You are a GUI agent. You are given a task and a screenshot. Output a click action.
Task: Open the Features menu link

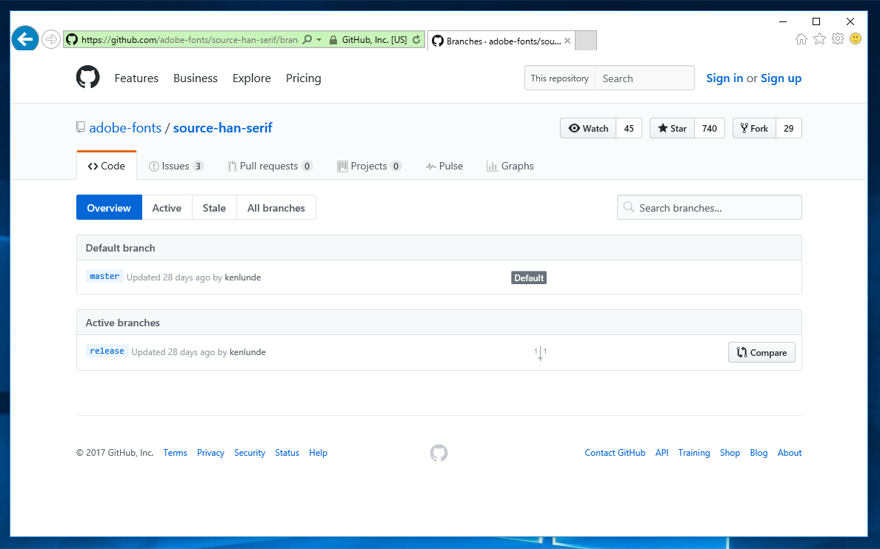[x=136, y=78]
